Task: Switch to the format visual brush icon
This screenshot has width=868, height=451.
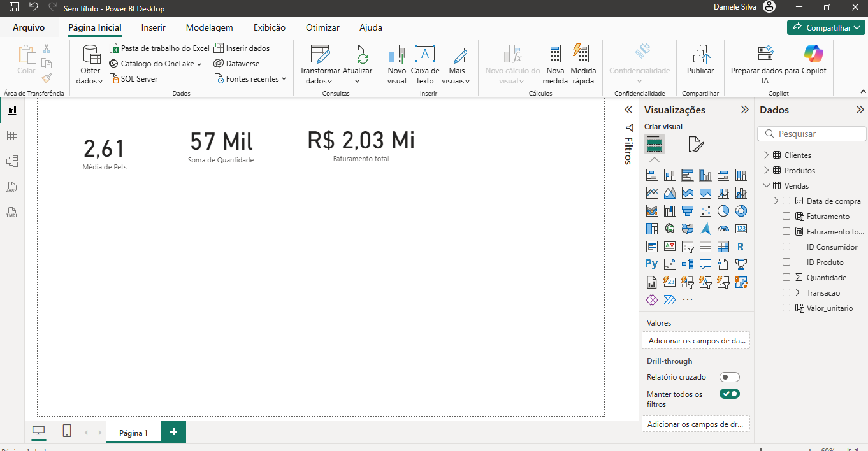Action: [x=695, y=145]
